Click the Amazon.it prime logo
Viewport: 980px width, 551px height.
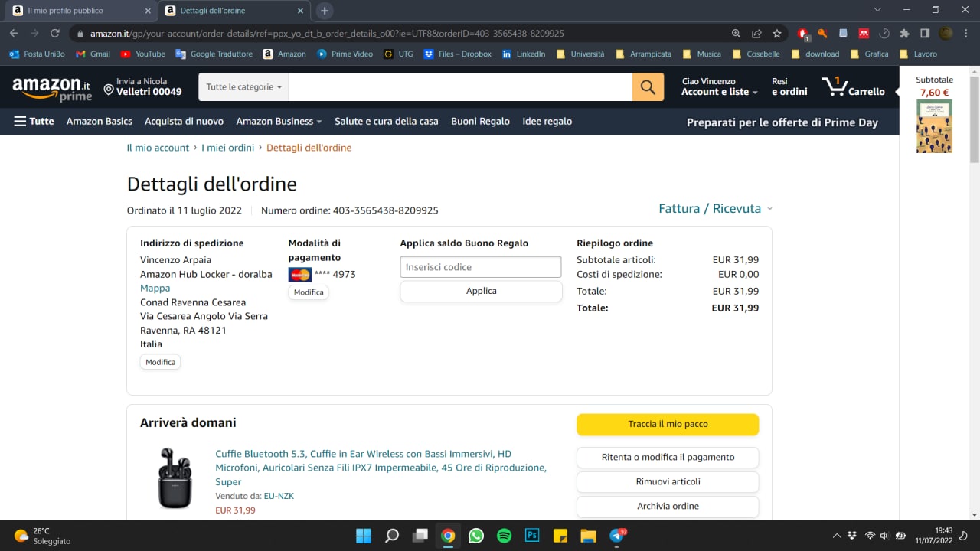[x=51, y=88]
